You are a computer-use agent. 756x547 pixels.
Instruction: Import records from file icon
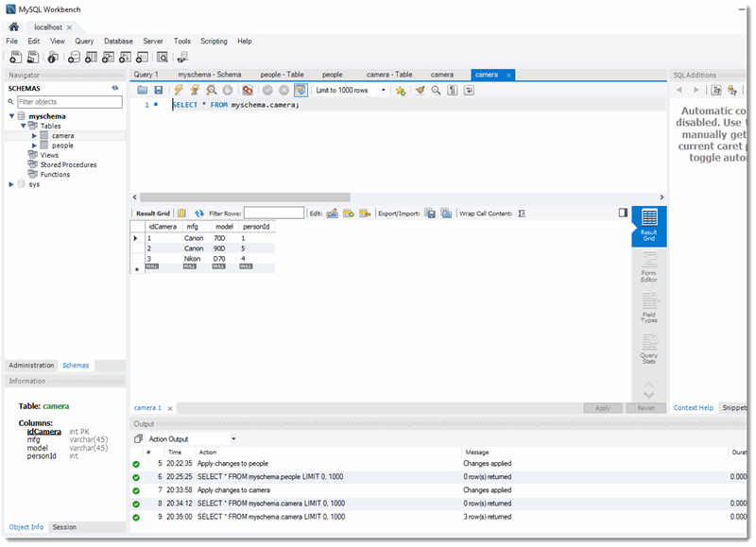click(x=446, y=213)
